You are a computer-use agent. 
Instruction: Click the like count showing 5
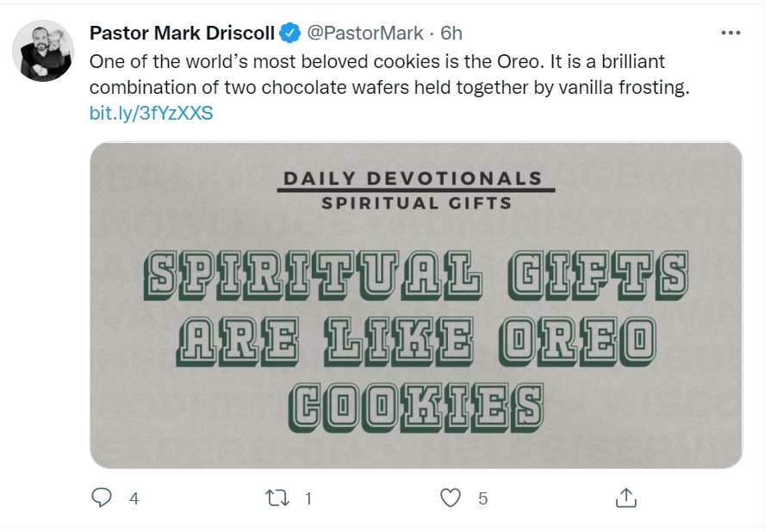[x=483, y=498]
